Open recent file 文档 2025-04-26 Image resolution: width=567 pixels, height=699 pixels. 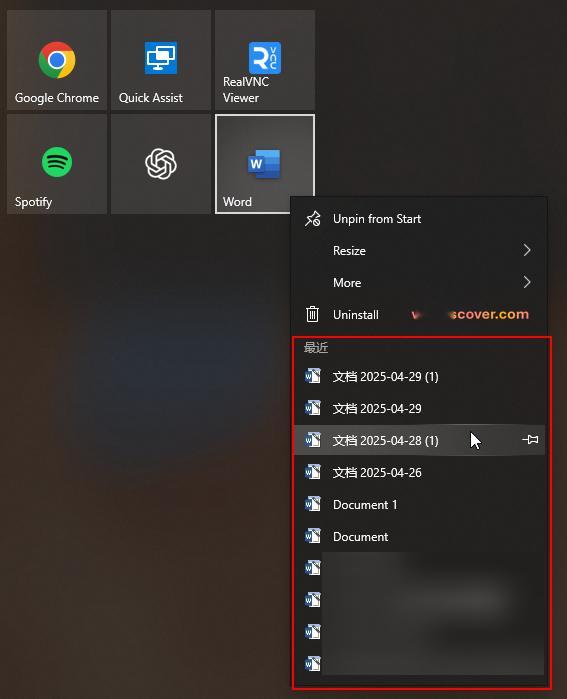[x=419, y=473]
